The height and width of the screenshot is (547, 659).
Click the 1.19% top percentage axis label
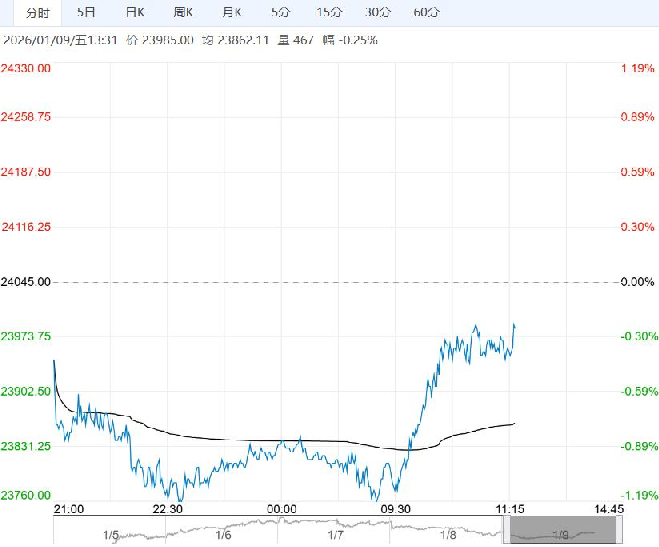click(x=637, y=68)
